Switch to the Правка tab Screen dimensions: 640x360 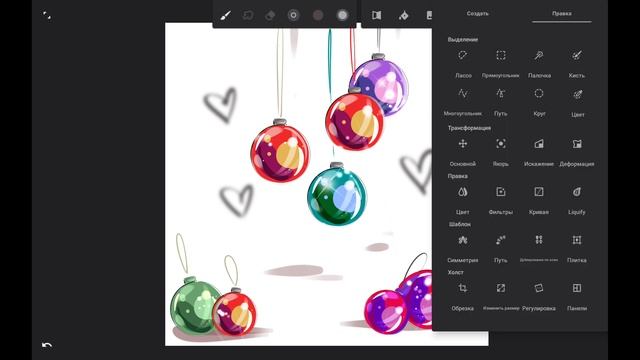(x=562, y=13)
